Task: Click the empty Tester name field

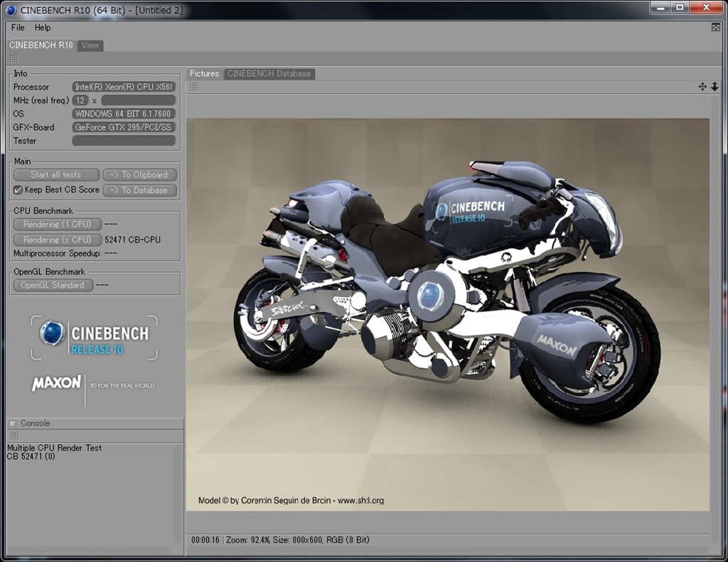Action: pyautogui.click(x=124, y=141)
